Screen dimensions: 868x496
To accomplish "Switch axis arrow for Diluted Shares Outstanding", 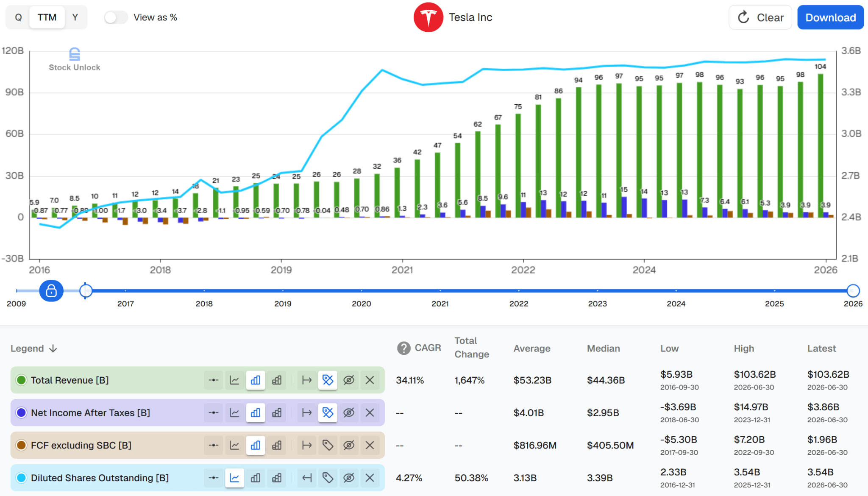I will [x=307, y=478].
